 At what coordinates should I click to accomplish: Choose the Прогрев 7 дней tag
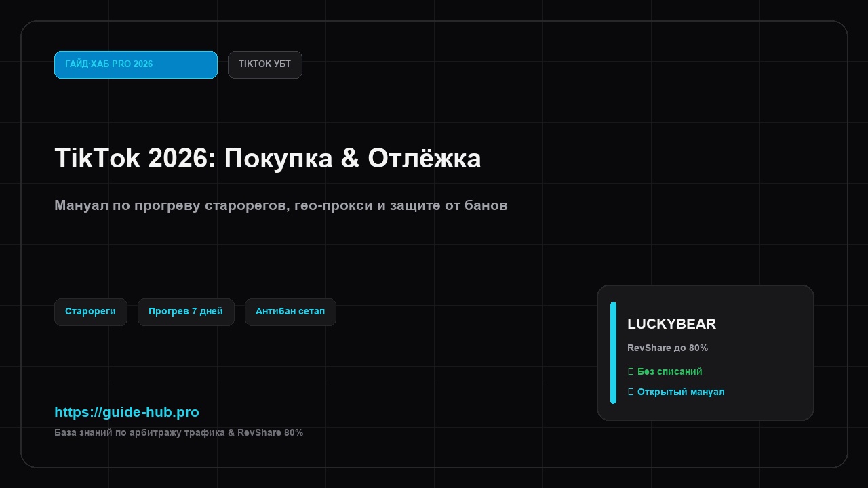186,312
